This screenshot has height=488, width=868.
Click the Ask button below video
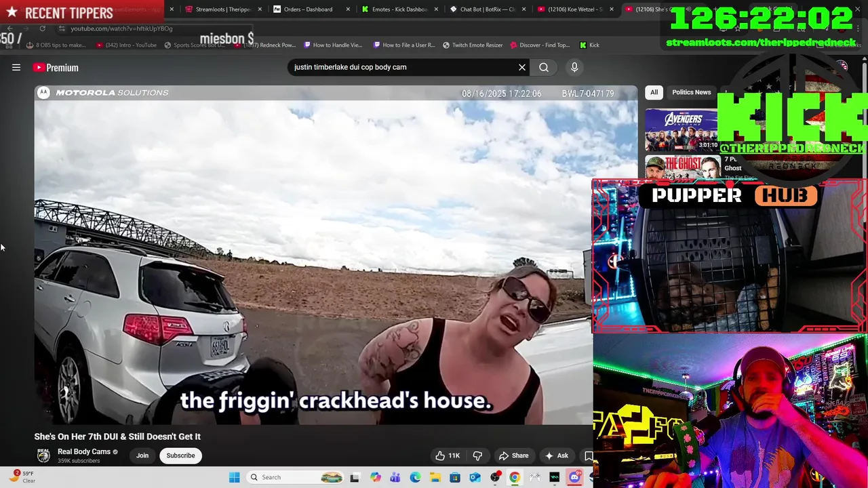[x=557, y=455]
